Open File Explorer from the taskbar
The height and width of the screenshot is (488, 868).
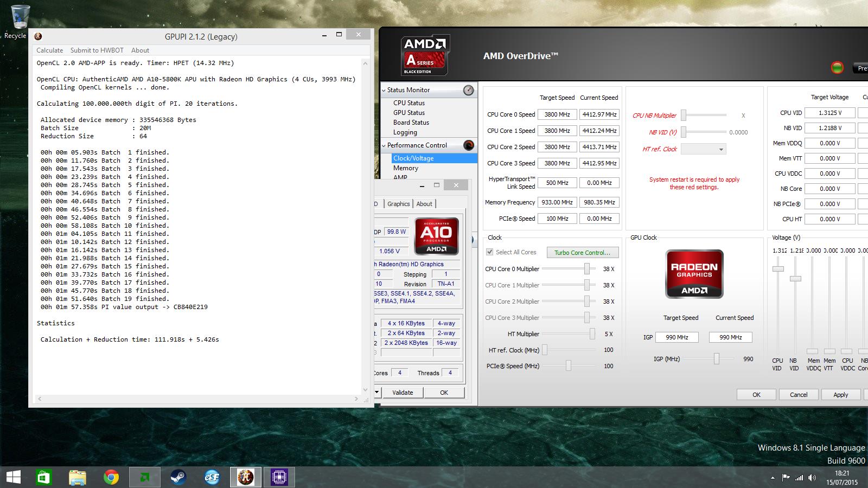[78, 477]
